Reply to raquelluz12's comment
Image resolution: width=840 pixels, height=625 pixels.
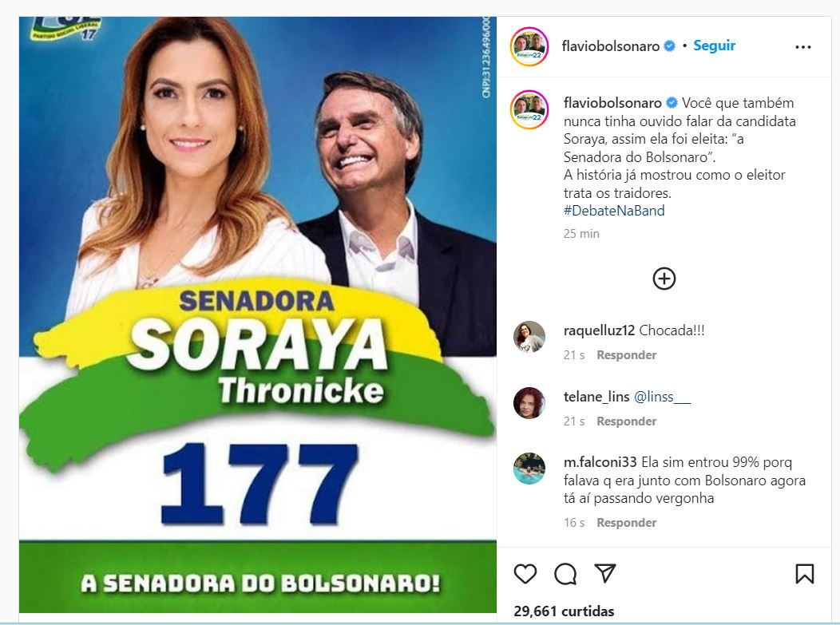tap(626, 355)
